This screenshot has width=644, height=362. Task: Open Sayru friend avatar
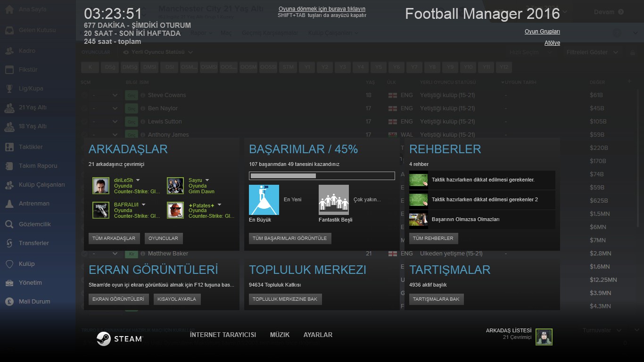pyautogui.click(x=175, y=186)
